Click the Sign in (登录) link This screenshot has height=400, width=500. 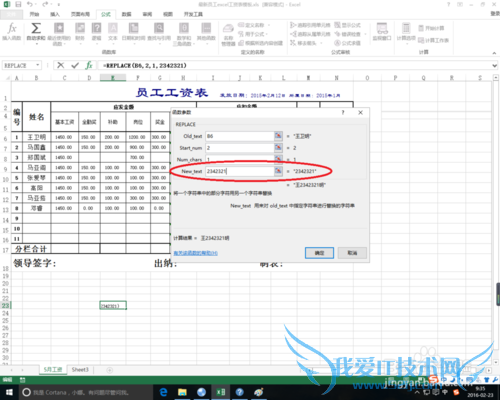click(495, 14)
